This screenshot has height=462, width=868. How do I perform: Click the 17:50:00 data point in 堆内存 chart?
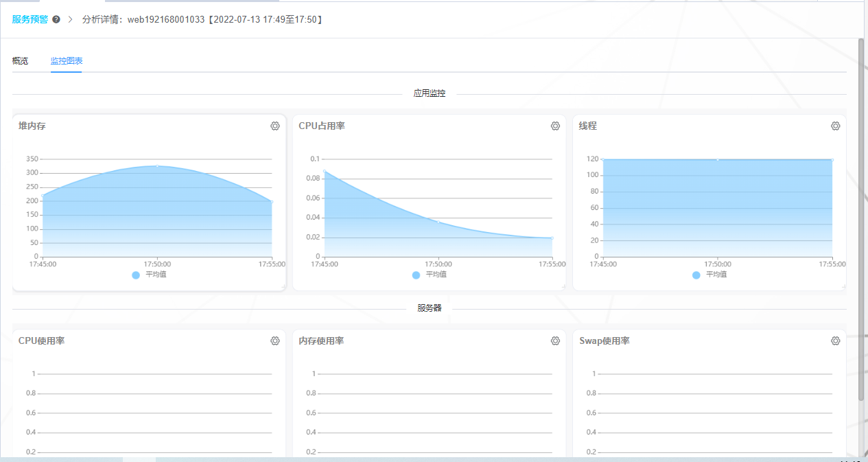click(x=157, y=166)
